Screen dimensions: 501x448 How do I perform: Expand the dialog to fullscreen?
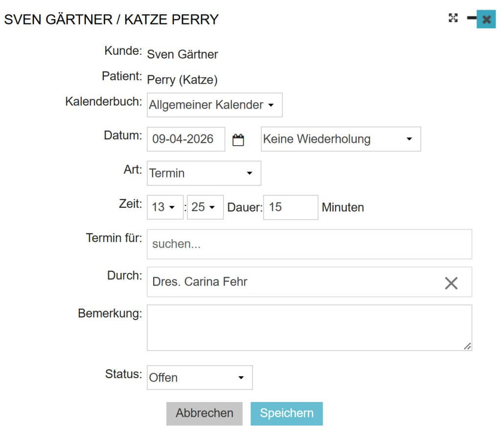click(x=453, y=18)
